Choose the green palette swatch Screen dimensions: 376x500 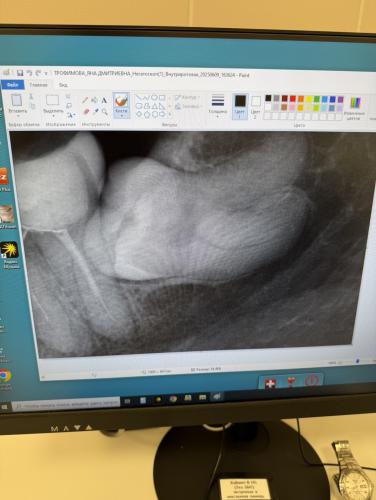point(317,99)
